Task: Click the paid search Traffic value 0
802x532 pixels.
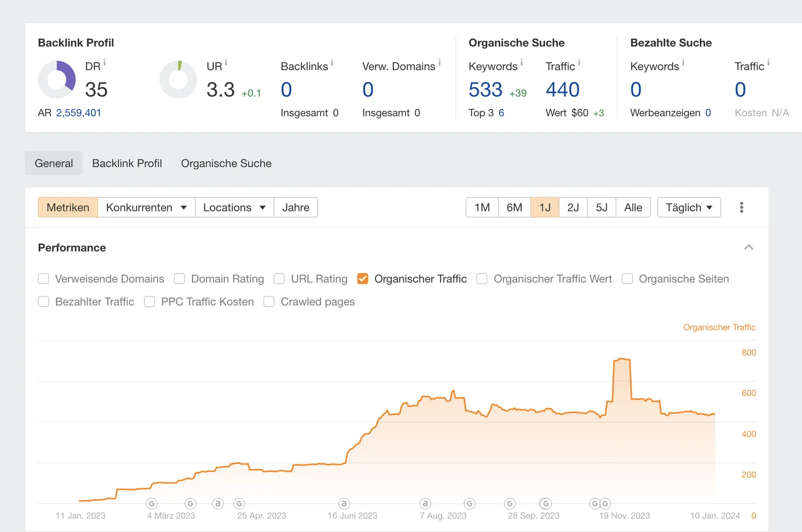Action: click(x=740, y=90)
